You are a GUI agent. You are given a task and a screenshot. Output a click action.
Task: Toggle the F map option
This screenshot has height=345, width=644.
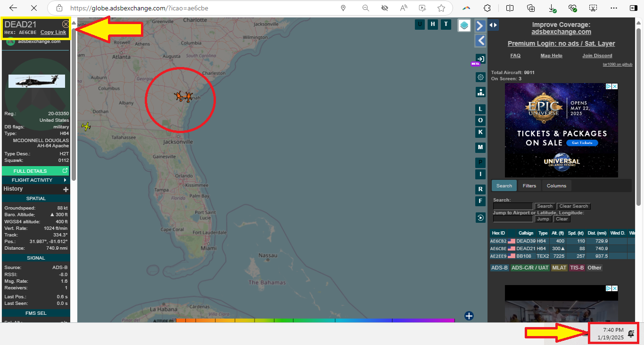click(x=480, y=201)
